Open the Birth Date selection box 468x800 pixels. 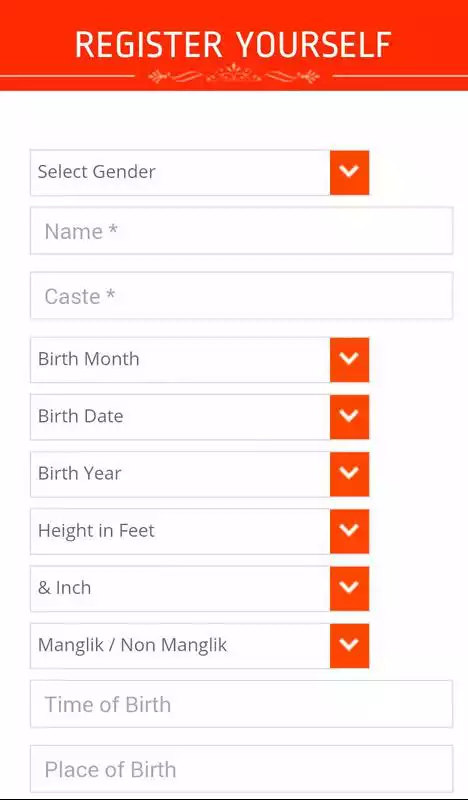200,417
